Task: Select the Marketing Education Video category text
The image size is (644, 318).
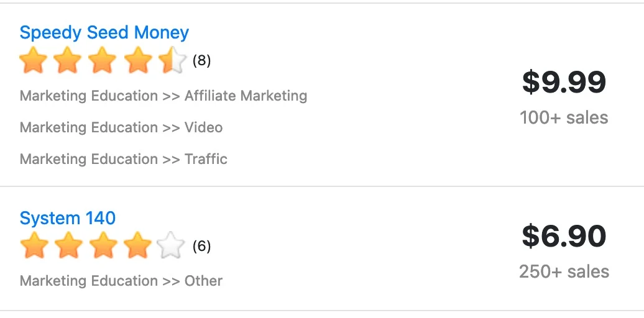Action: [121, 127]
